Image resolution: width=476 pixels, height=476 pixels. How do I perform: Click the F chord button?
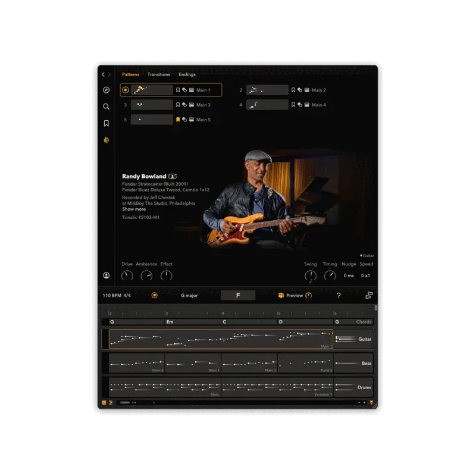[238, 295]
